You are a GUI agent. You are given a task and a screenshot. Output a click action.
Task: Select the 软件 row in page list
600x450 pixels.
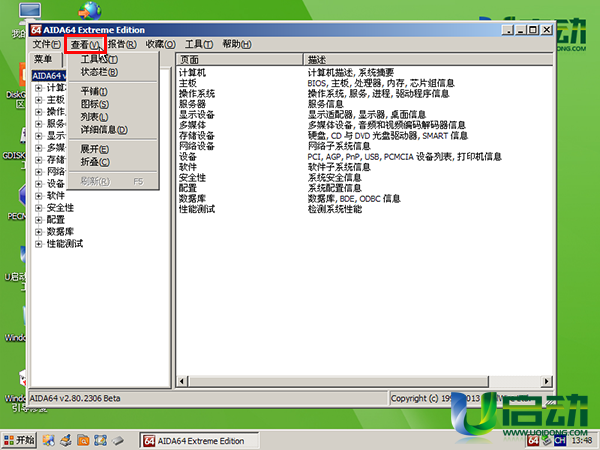coord(188,167)
